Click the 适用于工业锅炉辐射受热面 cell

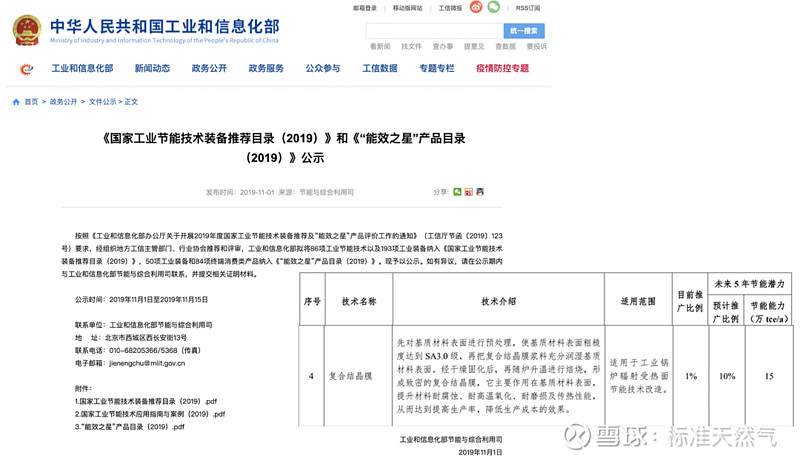click(x=639, y=376)
